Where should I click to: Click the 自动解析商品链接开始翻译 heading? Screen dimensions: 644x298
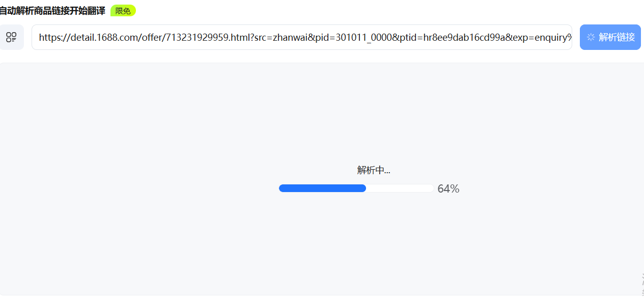tap(52, 11)
